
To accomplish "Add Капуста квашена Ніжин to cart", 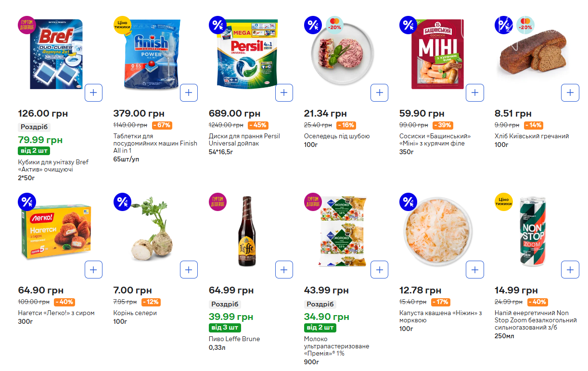I will (475, 270).
